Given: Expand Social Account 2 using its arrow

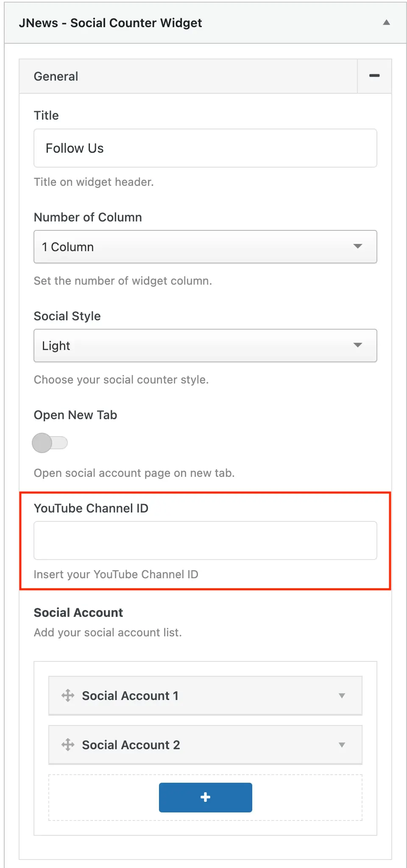Looking at the screenshot, I should [342, 745].
